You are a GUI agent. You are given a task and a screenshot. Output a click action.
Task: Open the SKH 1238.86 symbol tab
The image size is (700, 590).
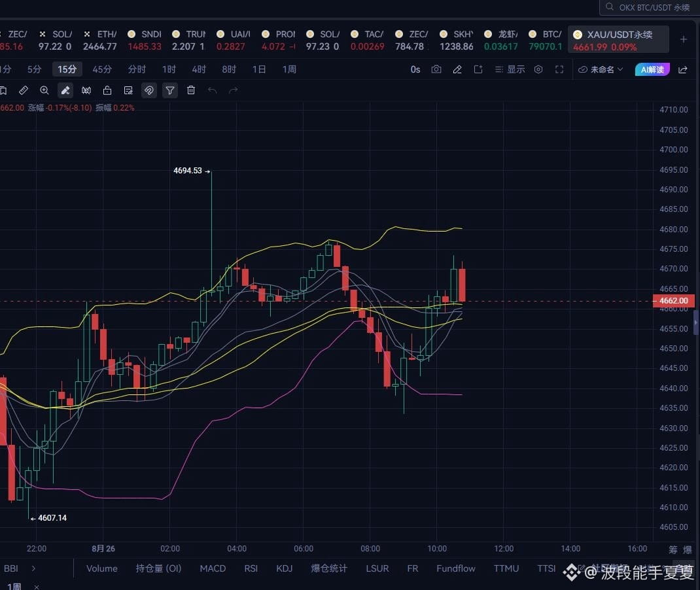(x=456, y=40)
